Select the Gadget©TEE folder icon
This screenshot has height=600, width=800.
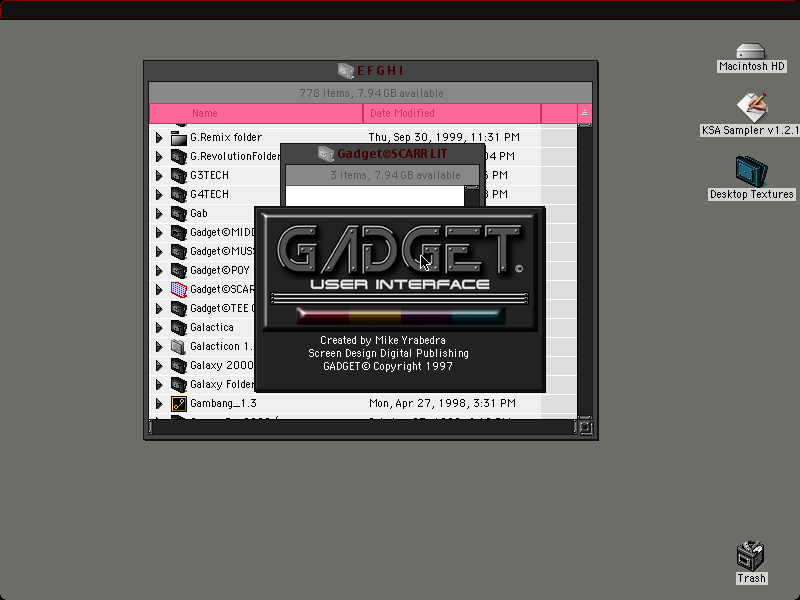click(179, 309)
